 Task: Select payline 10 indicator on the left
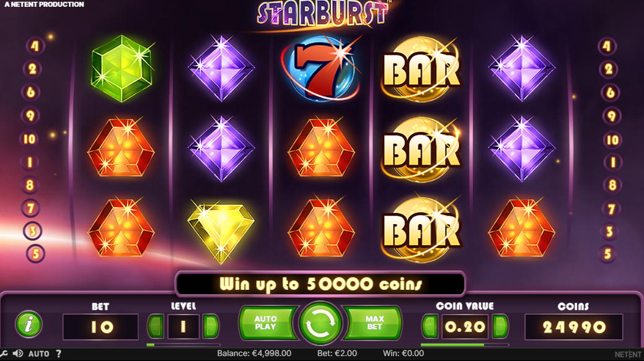click(x=29, y=139)
